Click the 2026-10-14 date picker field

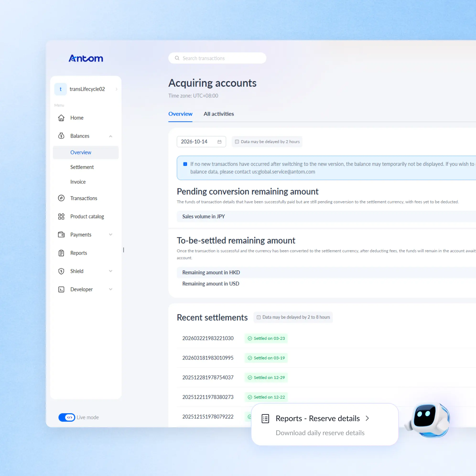point(201,142)
